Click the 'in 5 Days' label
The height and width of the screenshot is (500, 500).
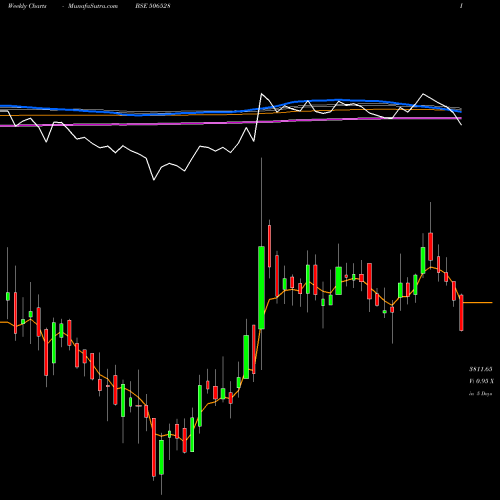click(x=480, y=394)
